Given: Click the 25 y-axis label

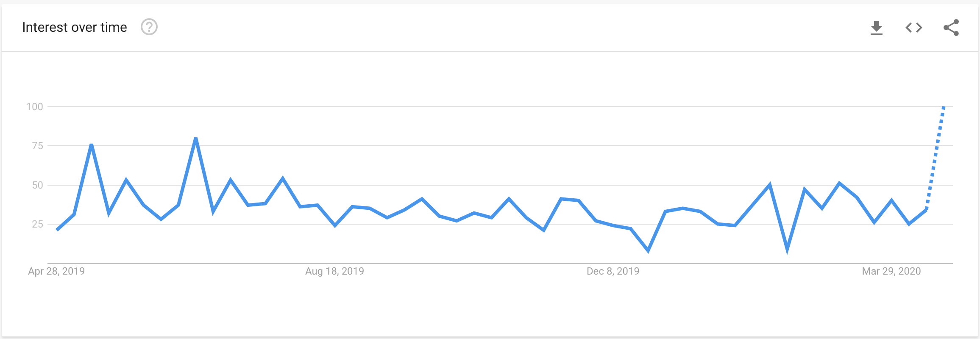Looking at the screenshot, I should click(x=37, y=224).
